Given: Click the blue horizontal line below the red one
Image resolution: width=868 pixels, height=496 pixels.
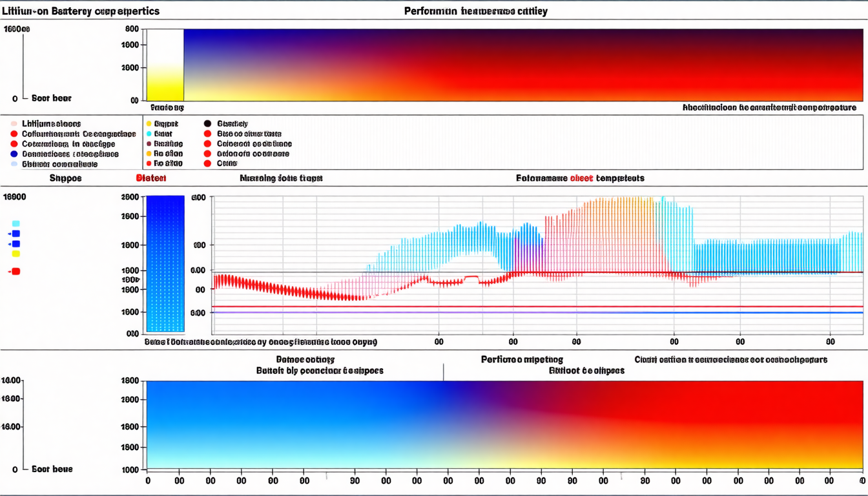Looking at the screenshot, I should click(x=517, y=313).
